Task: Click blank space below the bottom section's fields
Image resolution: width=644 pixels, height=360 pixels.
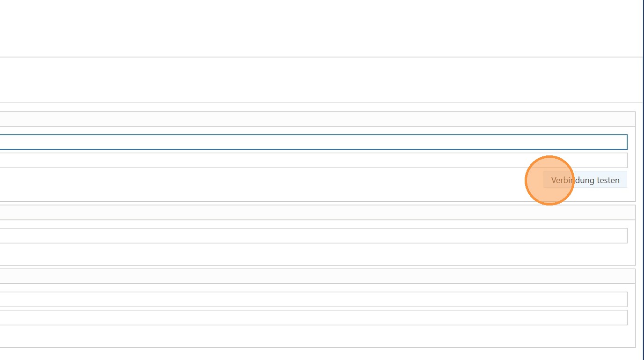Action: coord(313,336)
